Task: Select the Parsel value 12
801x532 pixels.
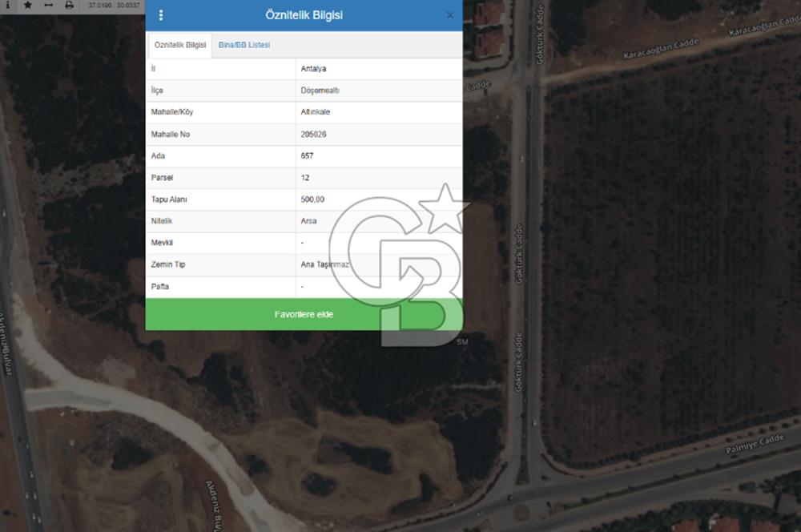Action: [305, 178]
